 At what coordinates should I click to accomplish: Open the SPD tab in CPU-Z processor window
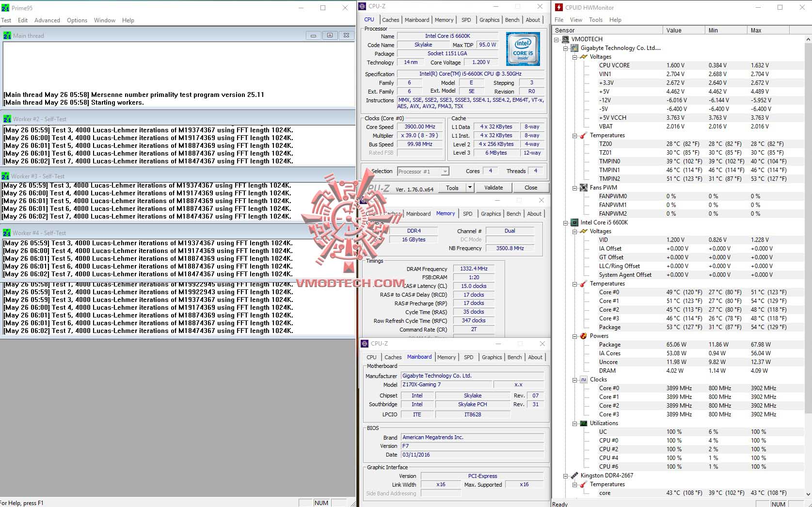click(466, 20)
